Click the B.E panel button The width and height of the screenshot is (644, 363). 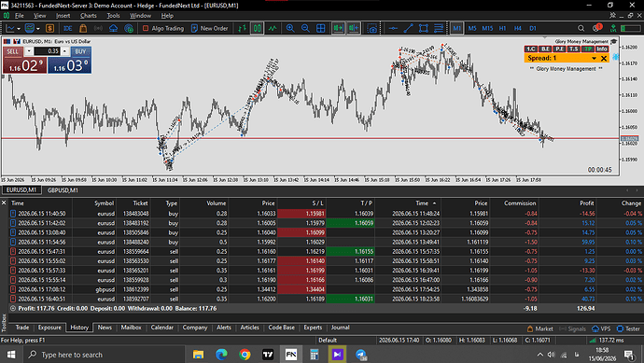click(x=545, y=49)
